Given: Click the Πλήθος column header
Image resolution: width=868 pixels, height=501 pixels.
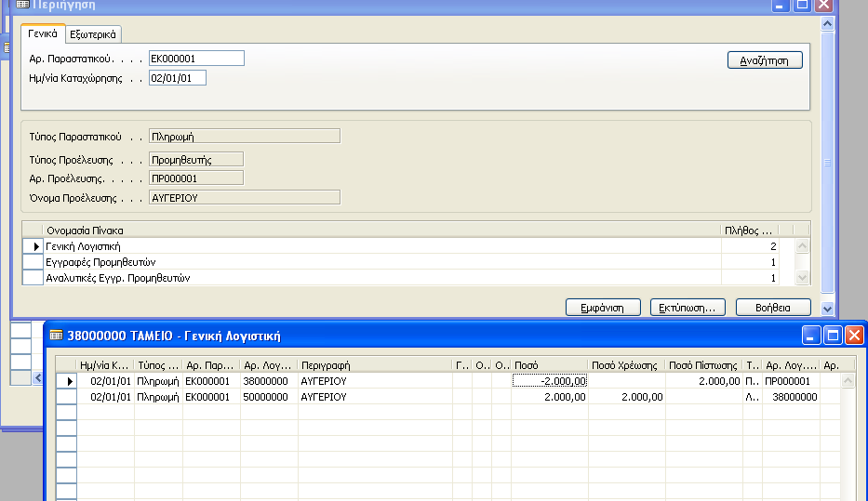Looking at the screenshot, I should pyautogui.click(x=750, y=231).
